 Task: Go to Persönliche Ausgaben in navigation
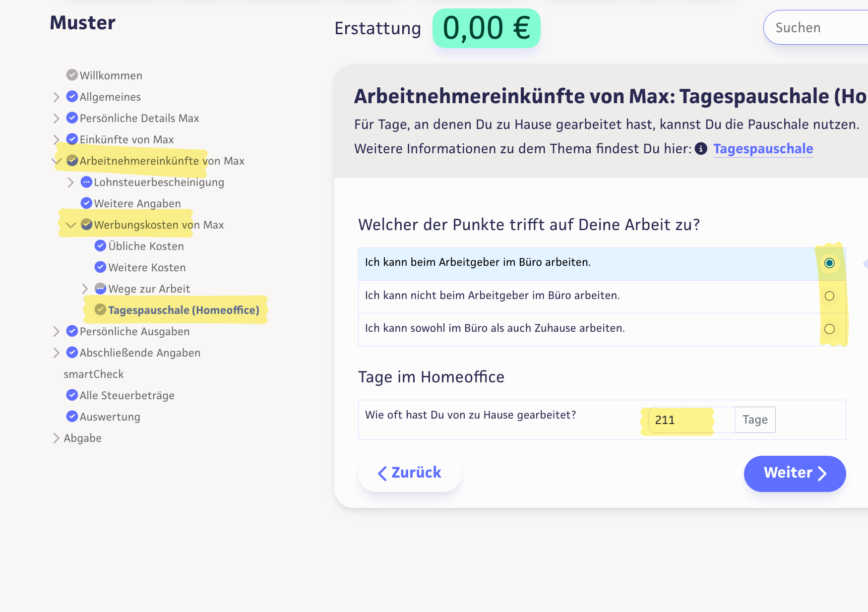pos(134,332)
